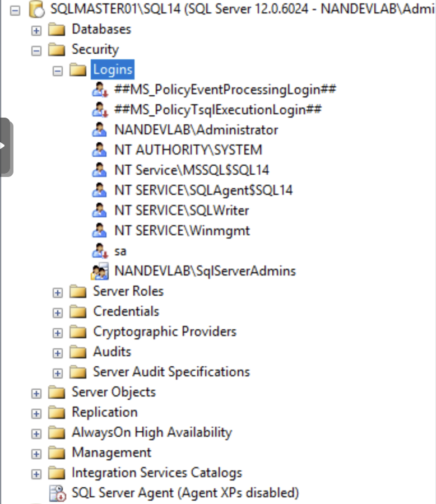Collapse the Logins folder

click(x=57, y=71)
